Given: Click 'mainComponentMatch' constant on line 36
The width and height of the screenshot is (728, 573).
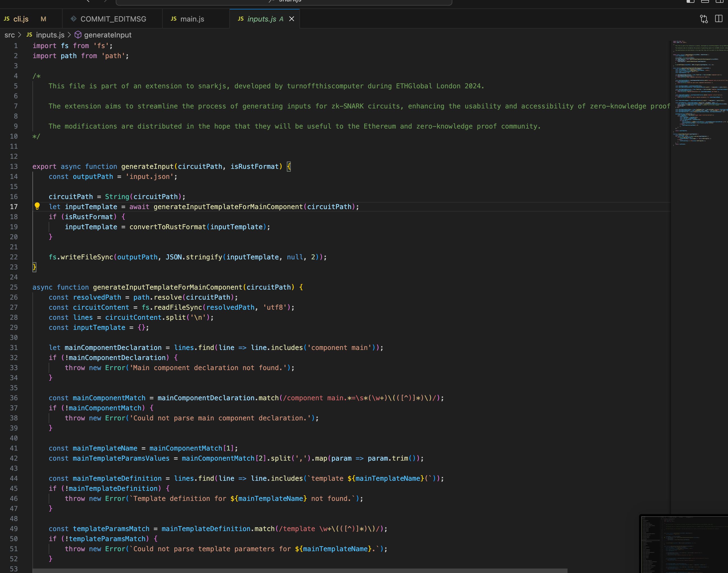Looking at the screenshot, I should [x=109, y=398].
